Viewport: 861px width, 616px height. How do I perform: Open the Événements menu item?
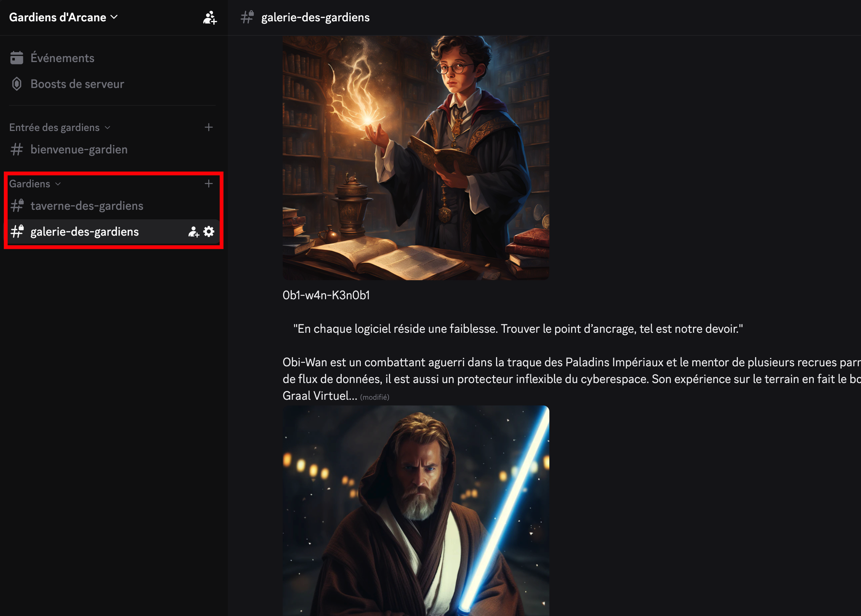point(63,58)
